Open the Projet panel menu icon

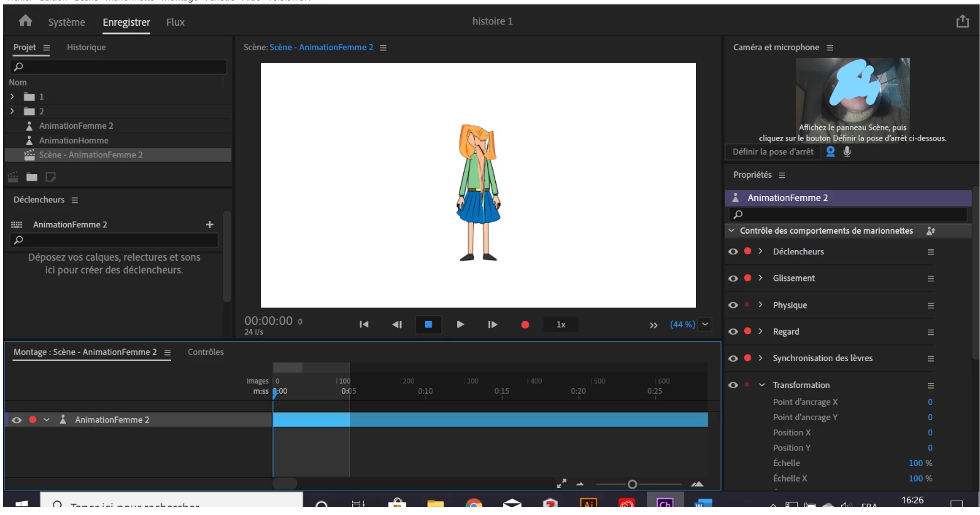pos(47,48)
